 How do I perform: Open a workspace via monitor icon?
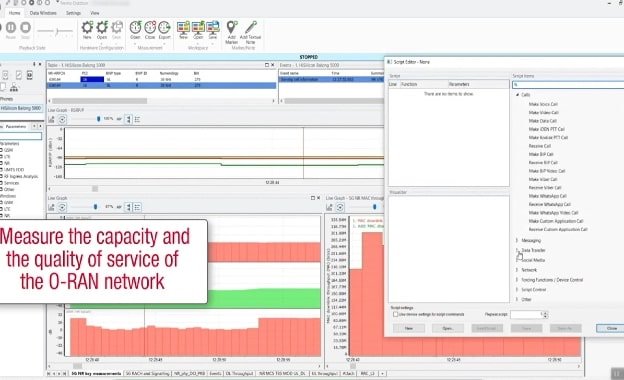point(198,27)
